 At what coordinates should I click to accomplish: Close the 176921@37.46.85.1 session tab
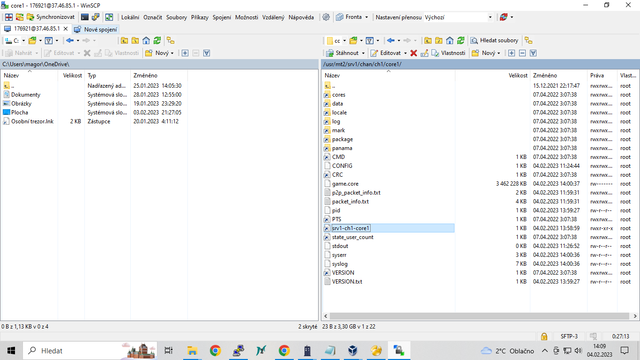pos(65,29)
